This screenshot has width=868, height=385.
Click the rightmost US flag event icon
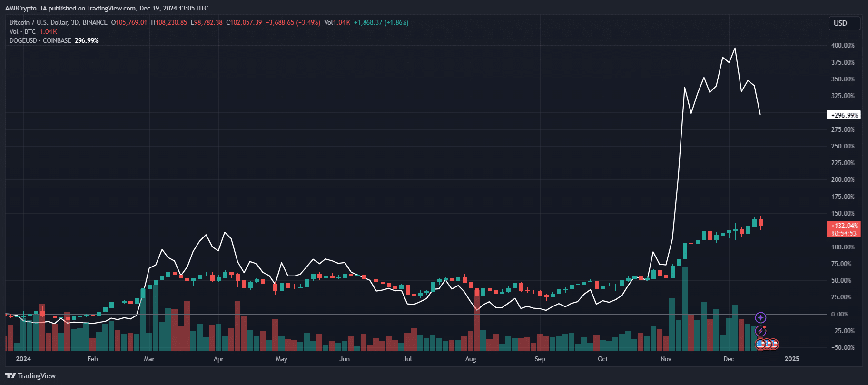click(x=774, y=344)
